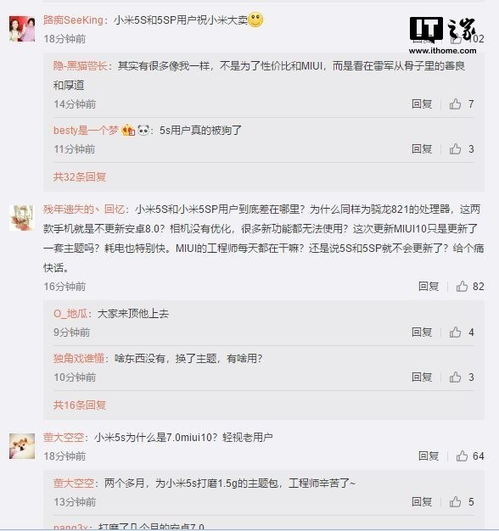Expand all 32 replies (共32条回复)
The image size is (499, 531).
pos(80,177)
